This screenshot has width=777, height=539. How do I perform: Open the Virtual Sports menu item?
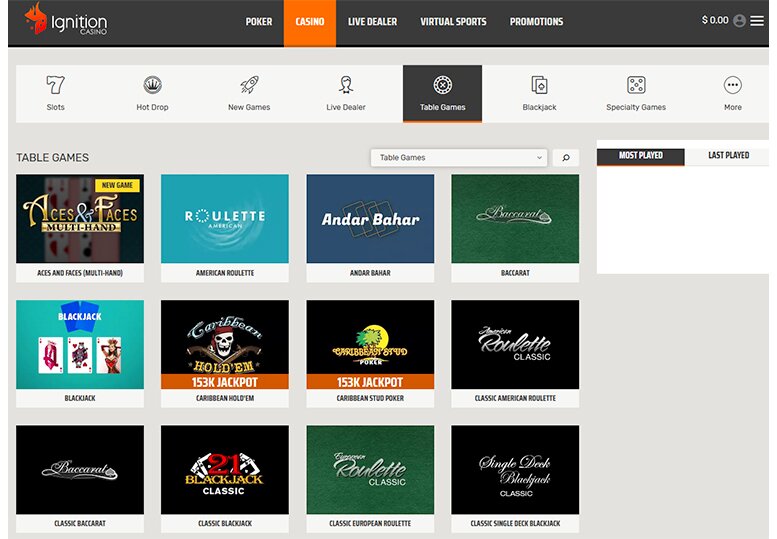453,22
